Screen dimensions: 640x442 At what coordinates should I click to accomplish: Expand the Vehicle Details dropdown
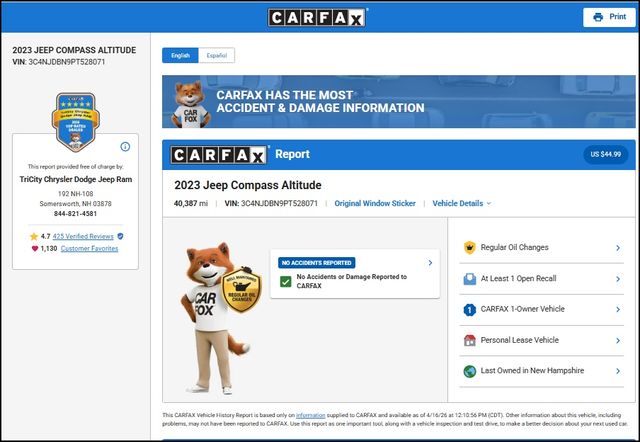[461, 203]
